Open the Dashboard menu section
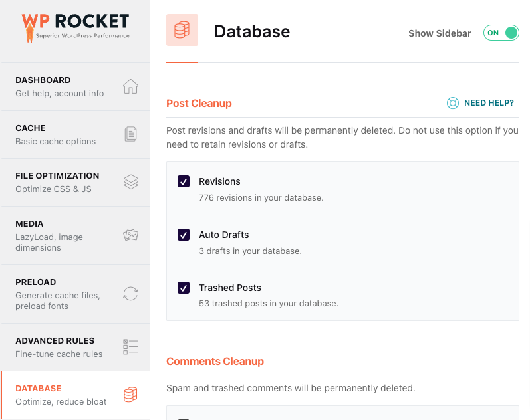This screenshot has width=530, height=420. pos(76,87)
